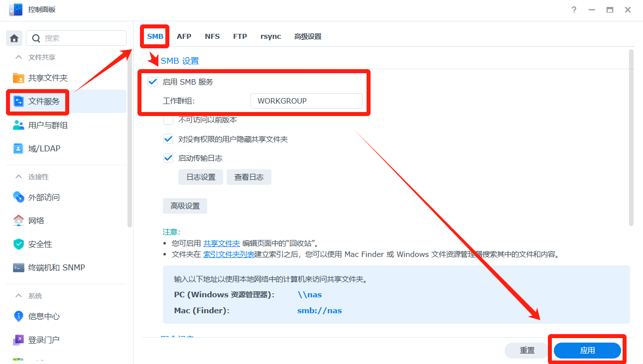This screenshot has width=643, height=364.
Task: Switch to the rsync tab
Action: coord(270,36)
